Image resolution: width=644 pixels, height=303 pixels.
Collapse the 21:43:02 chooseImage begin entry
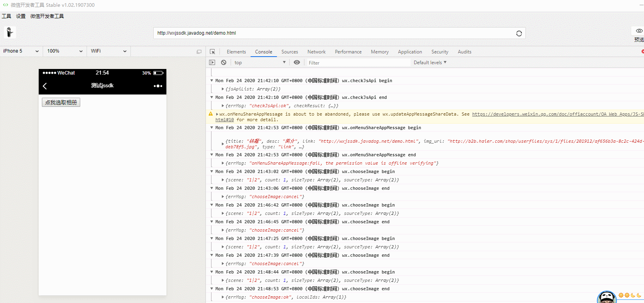coord(212,171)
